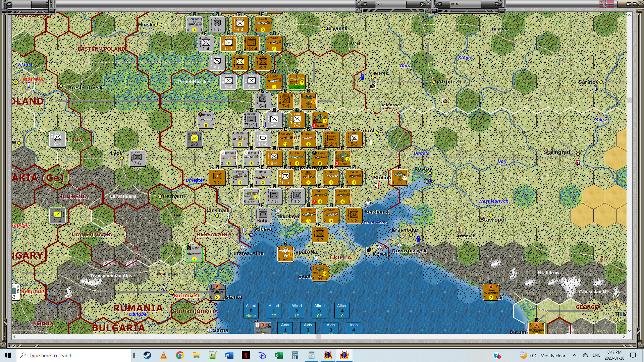Click the map scroll left arrow
This screenshot has width=644, height=362.
[14, 337]
